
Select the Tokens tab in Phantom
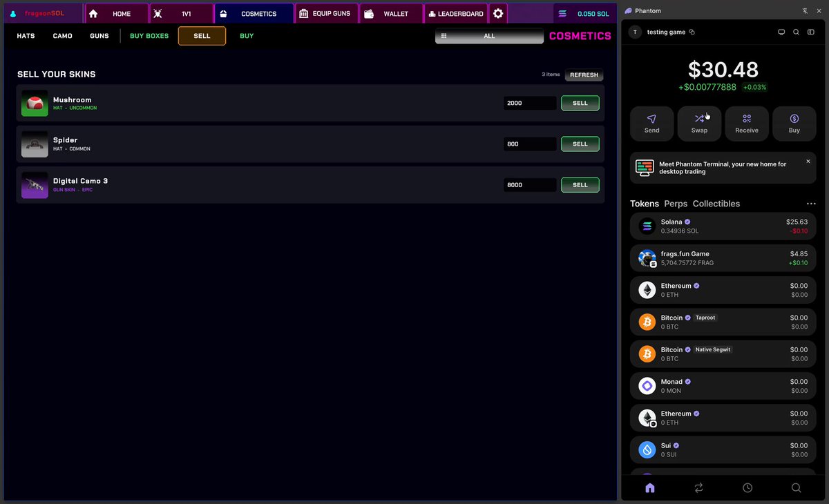coord(645,204)
